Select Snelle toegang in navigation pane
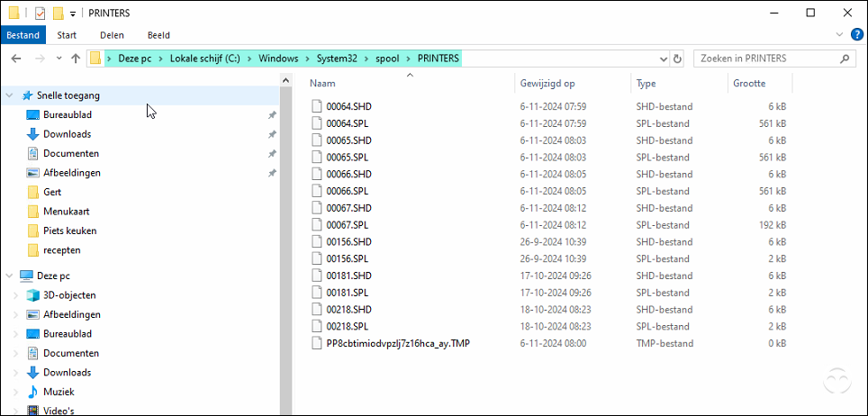The image size is (868, 416). pyautogui.click(x=68, y=95)
